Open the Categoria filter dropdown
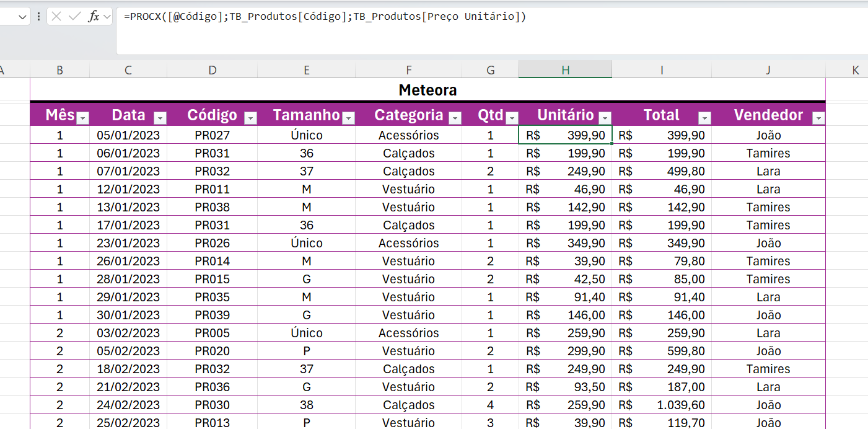 pyautogui.click(x=455, y=118)
